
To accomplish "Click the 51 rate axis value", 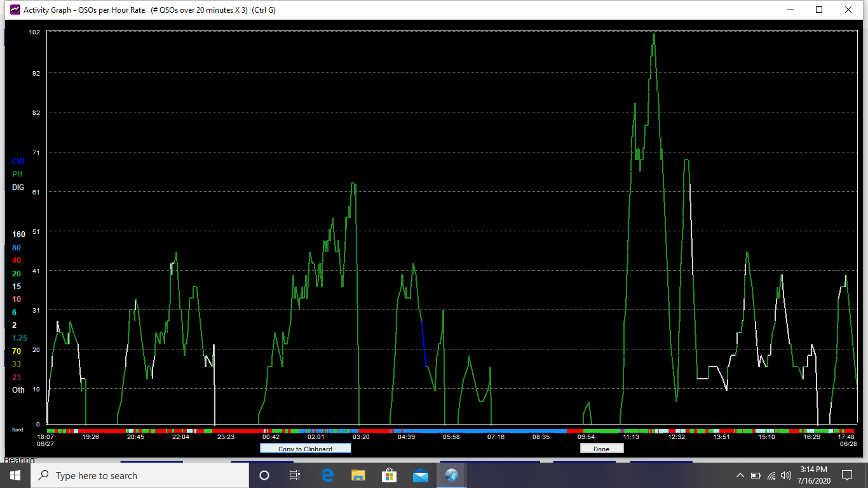I will click(x=36, y=232).
